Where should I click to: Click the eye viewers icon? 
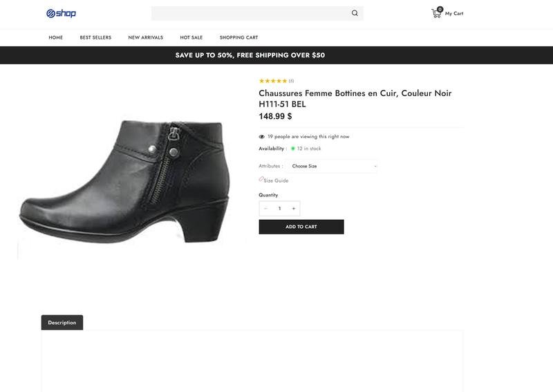[x=262, y=137]
